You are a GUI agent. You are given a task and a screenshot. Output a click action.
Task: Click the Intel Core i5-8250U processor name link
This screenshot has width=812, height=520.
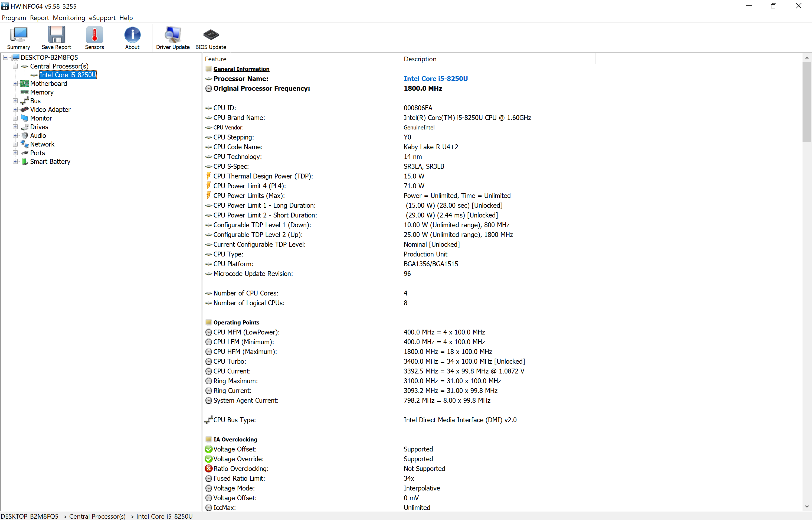pos(436,79)
